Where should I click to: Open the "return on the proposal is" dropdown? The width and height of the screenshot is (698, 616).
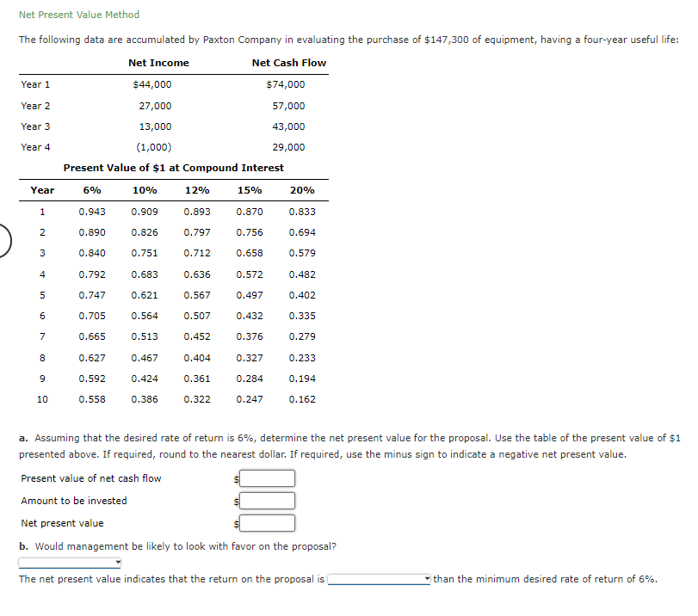[379, 578]
